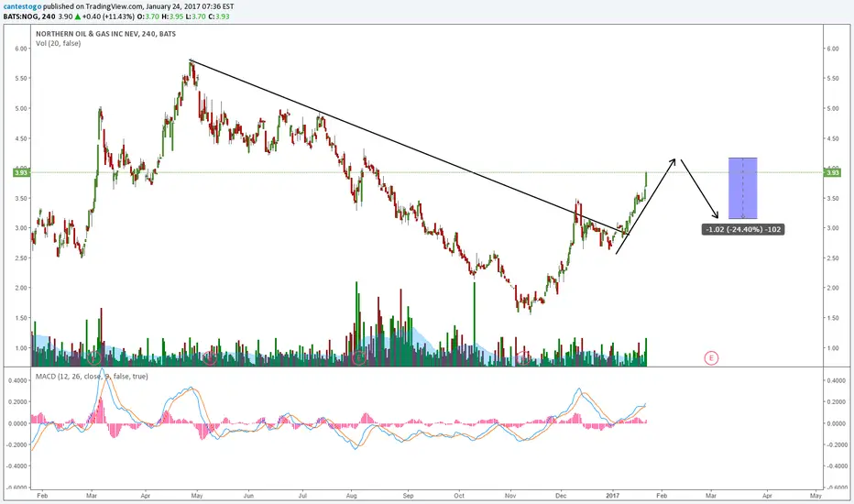This screenshot has width=854, height=504.
Task: Click the Vol (20, false) indicator label
Action: (59, 43)
